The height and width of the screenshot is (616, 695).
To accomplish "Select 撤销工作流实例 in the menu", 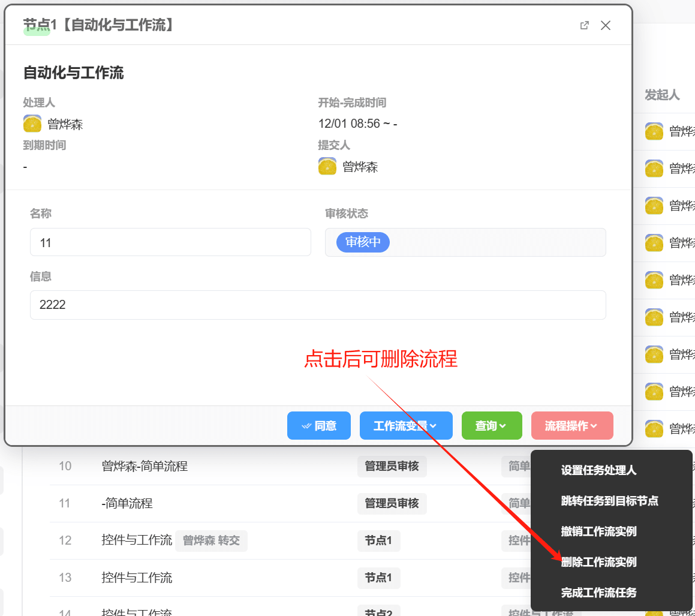I will (598, 531).
